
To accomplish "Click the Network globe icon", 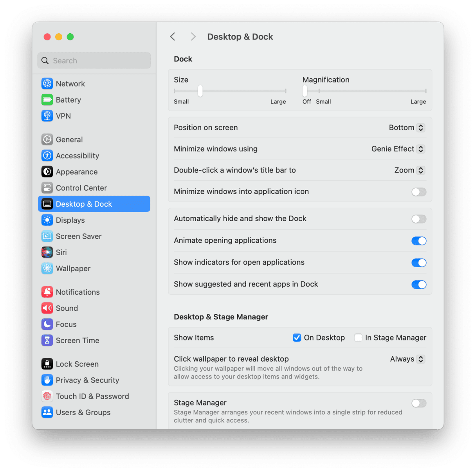I will (x=47, y=83).
